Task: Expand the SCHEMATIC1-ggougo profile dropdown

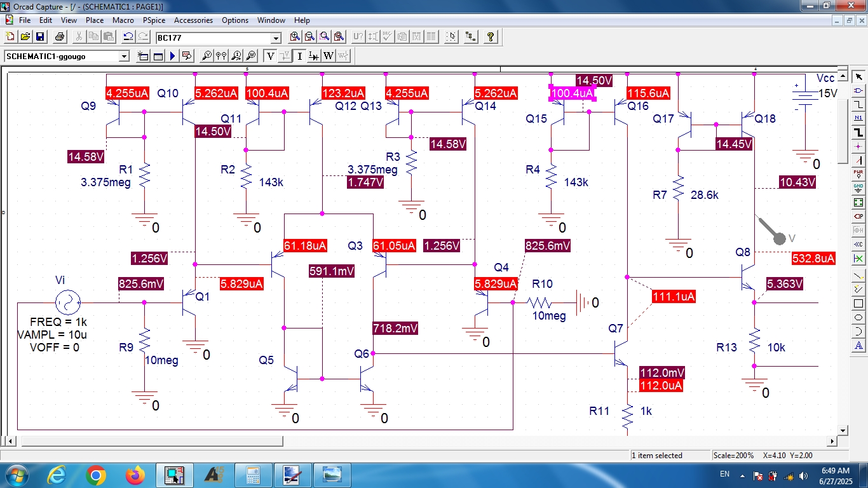Action: tap(124, 57)
